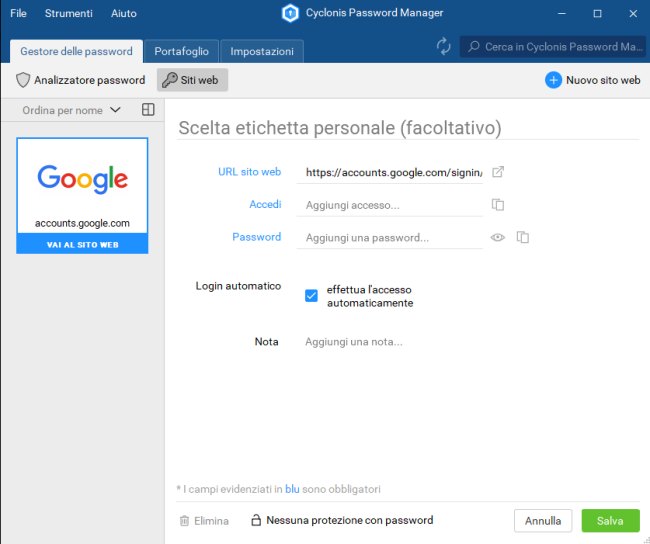Click the Accedi field label
Image resolution: width=650 pixels, height=544 pixels.
click(265, 204)
